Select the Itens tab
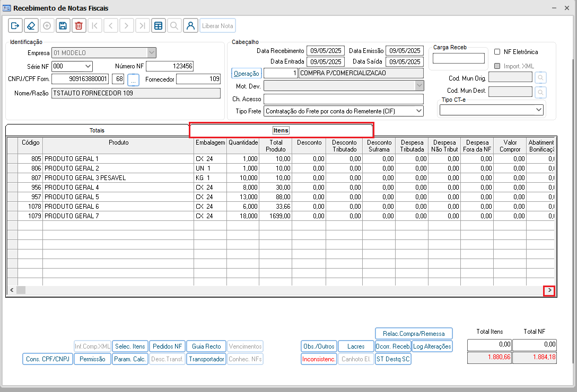 (281, 130)
